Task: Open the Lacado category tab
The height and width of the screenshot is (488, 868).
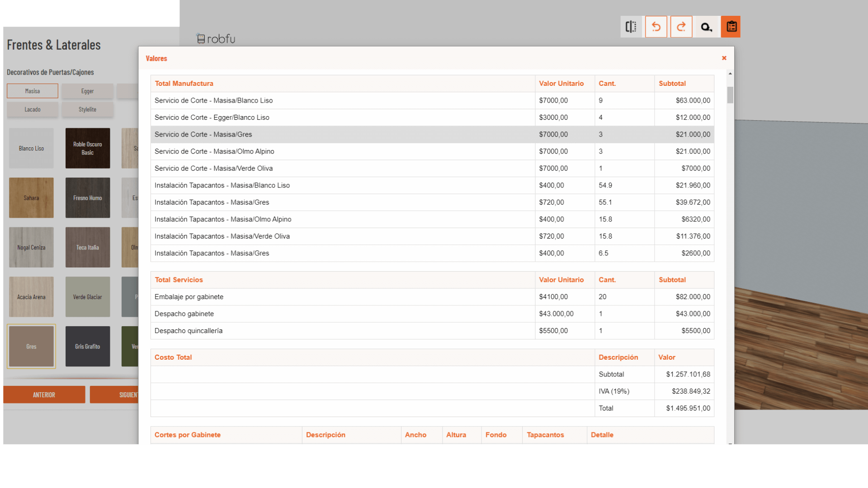Action: pos(33,110)
